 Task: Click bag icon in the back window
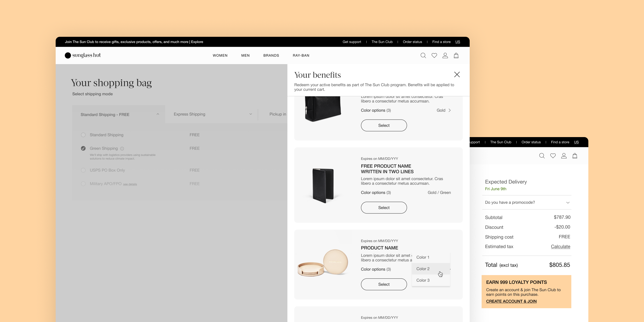click(575, 156)
